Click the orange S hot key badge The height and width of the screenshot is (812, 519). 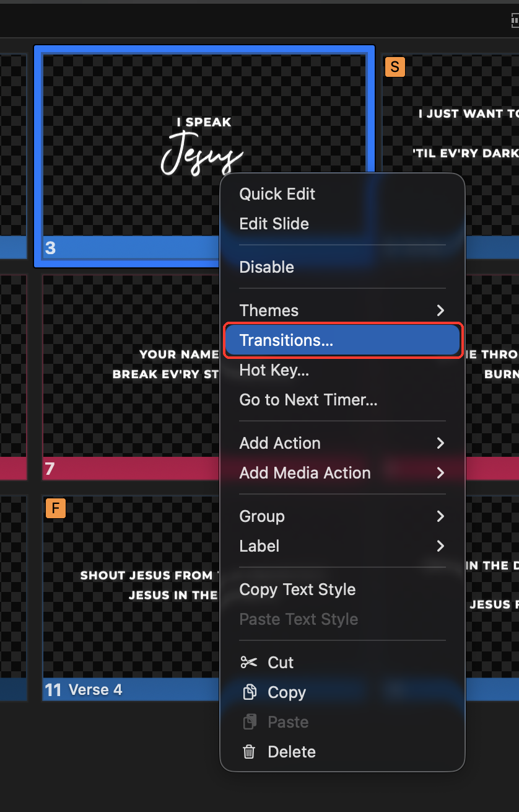point(395,66)
